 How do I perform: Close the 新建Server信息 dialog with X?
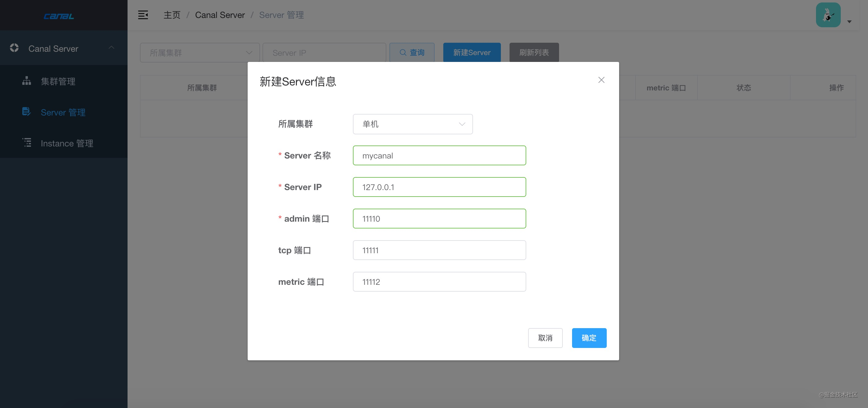pyautogui.click(x=601, y=80)
